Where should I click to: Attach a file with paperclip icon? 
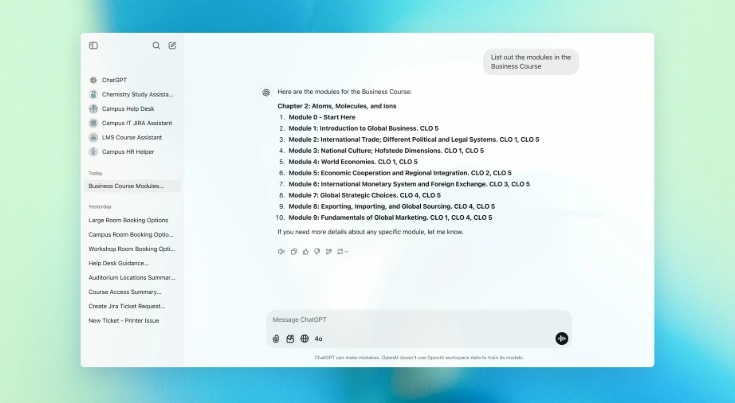click(x=276, y=339)
